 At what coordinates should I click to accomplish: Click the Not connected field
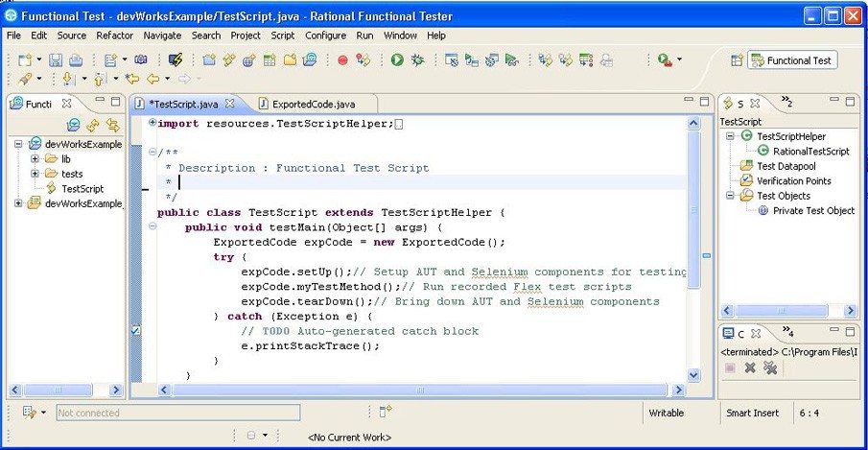pyautogui.click(x=178, y=413)
